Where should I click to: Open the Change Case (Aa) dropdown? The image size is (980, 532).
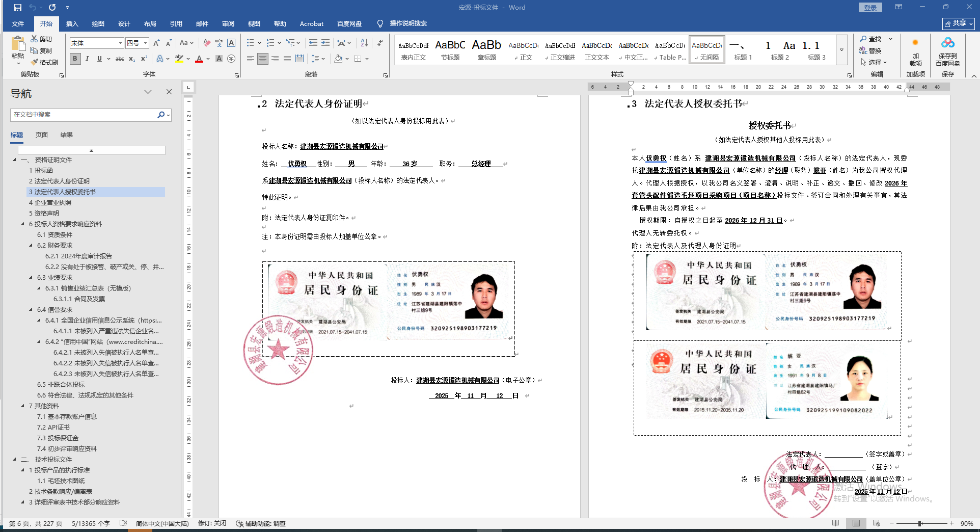click(x=186, y=43)
